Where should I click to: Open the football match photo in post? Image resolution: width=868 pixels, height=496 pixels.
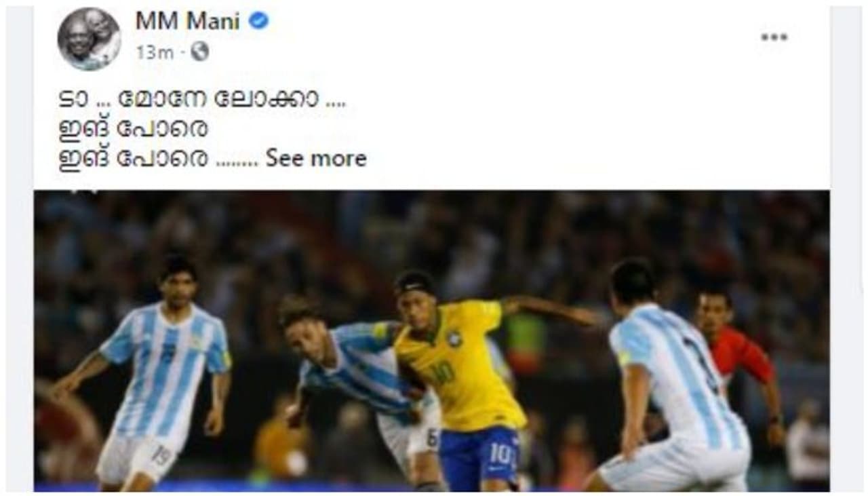pos(432,341)
